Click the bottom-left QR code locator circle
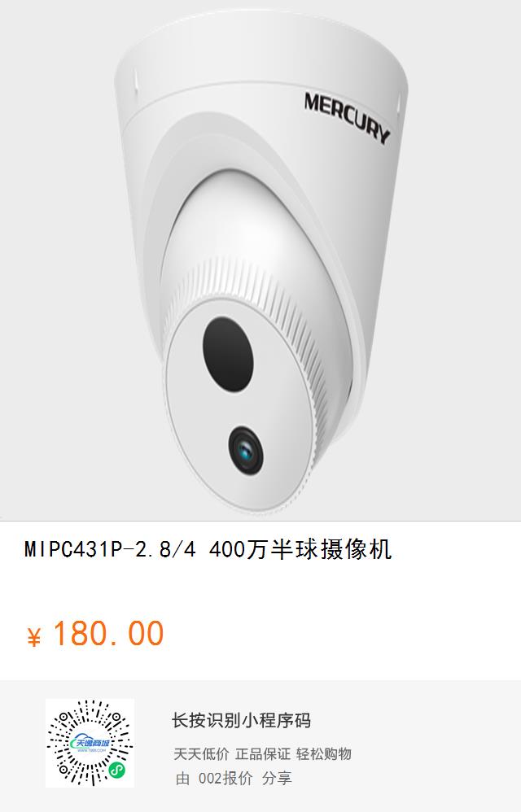Screen dimensions: 521x812 click(64, 770)
